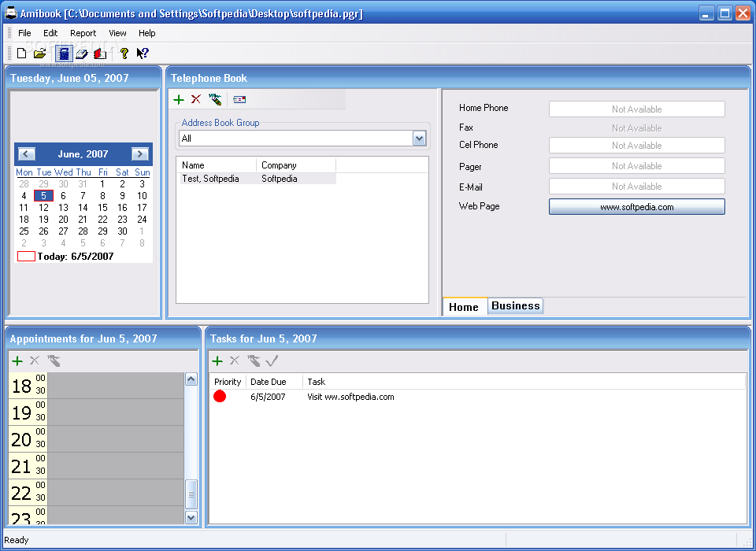Screen dimensions: 756x551
Task: Add a new task with the plus icon
Action: 217,361
